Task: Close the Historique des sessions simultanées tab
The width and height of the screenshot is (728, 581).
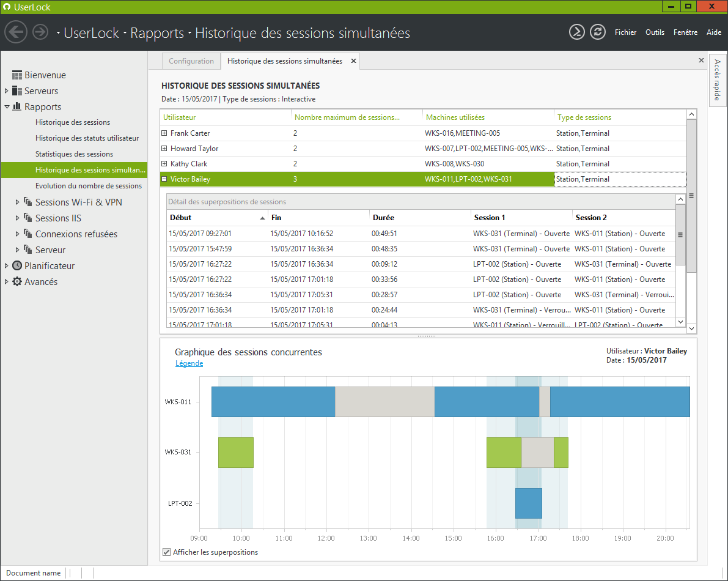Action: coord(353,61)
